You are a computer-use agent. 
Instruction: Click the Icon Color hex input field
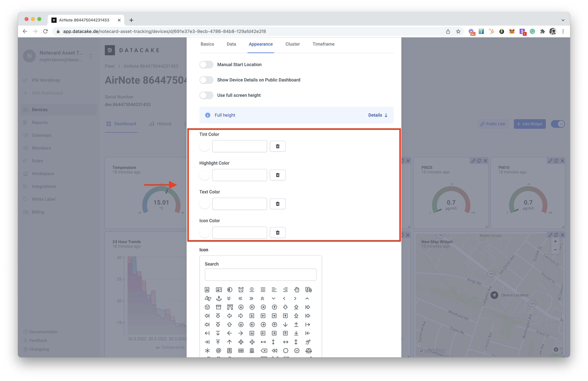(x=239, y=232)
